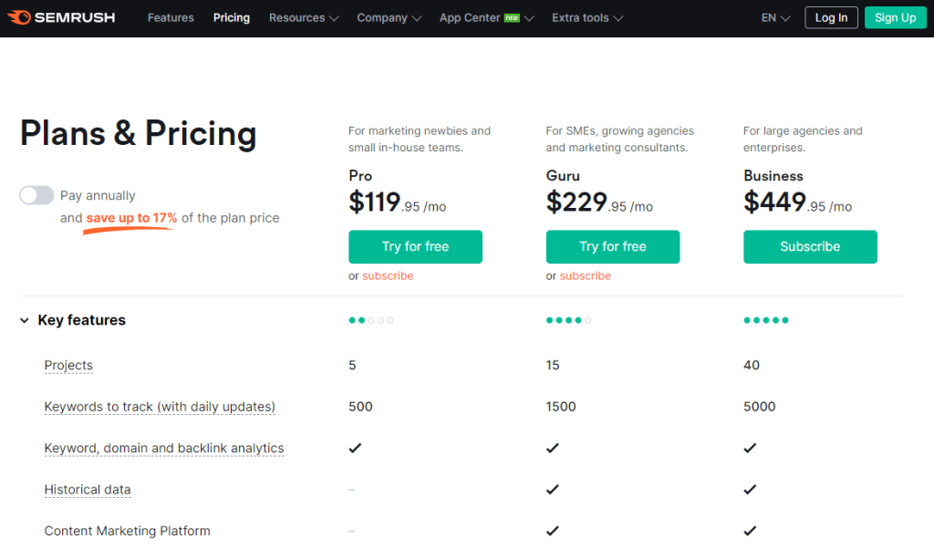Click the Log In button
The height and width of the screenshot is (560, 934).
point(831,18)
